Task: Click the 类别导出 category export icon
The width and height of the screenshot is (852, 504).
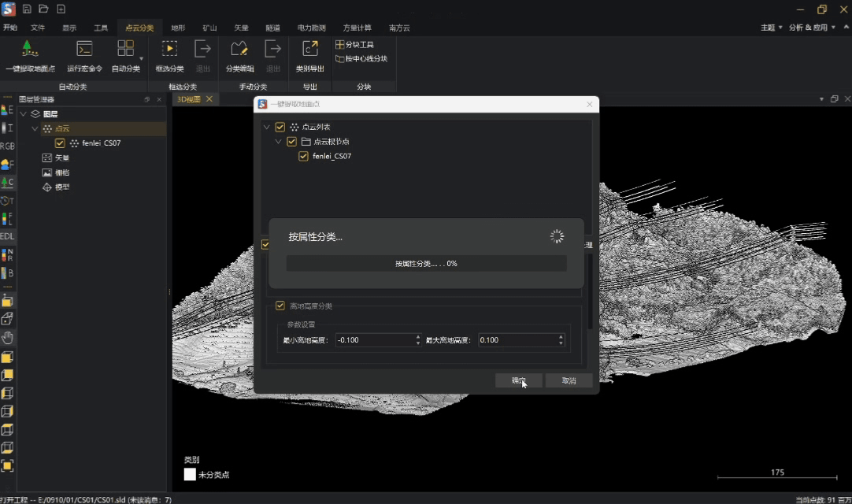Action: pos(309,50)
